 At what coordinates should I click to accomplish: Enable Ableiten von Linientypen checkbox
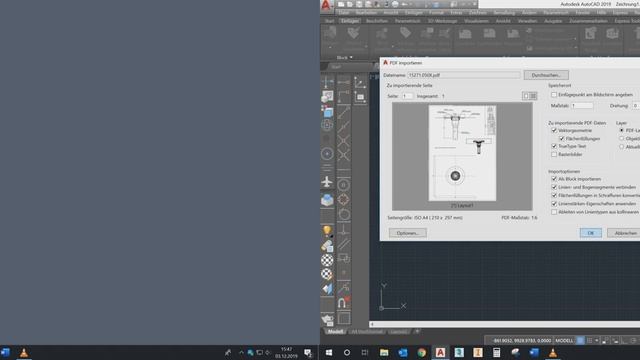554,212
